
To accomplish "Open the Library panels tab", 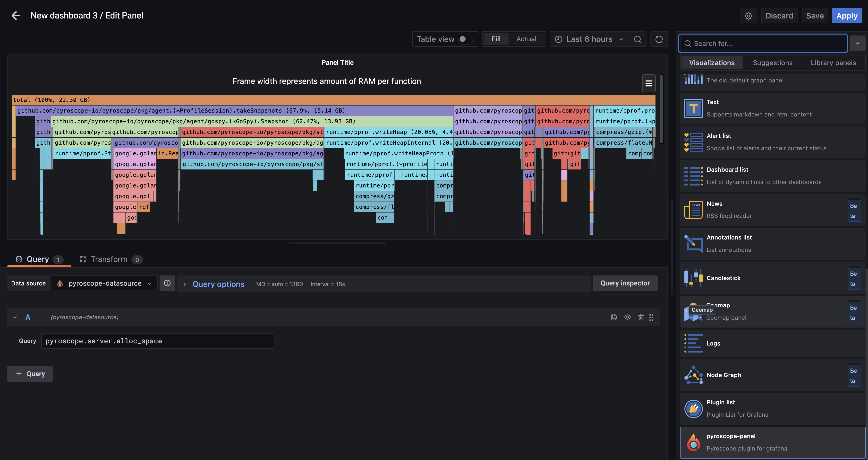I will click(x=833, y=63).
